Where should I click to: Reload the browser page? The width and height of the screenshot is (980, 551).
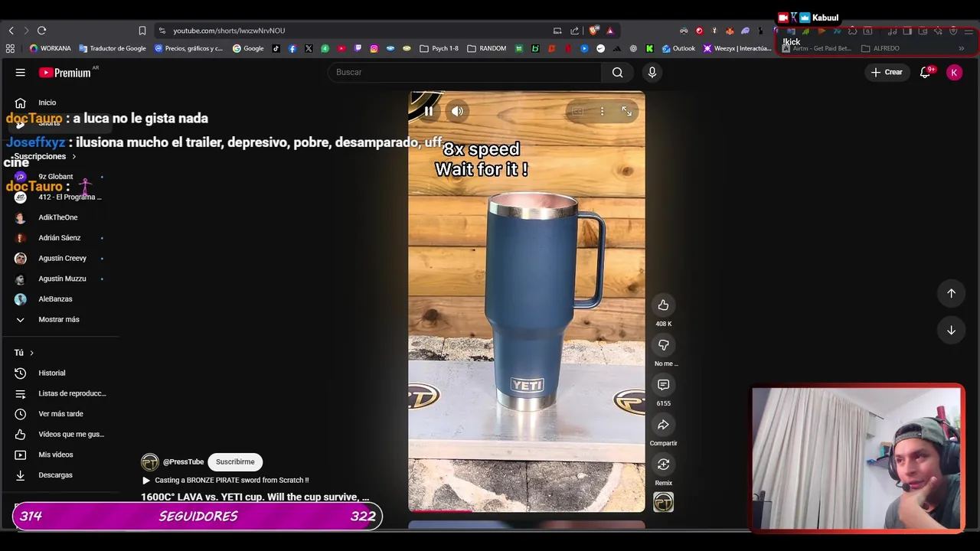pos(41,31)
